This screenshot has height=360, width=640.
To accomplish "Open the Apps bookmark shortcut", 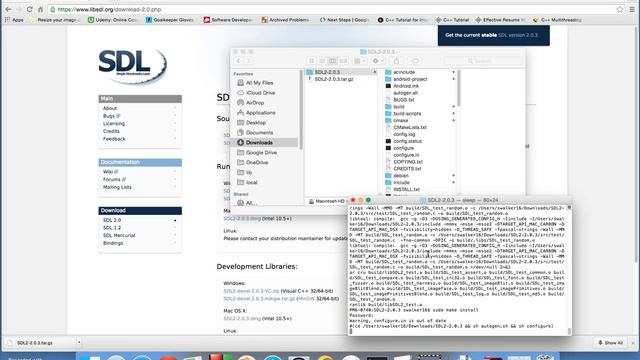I will 14,20.
